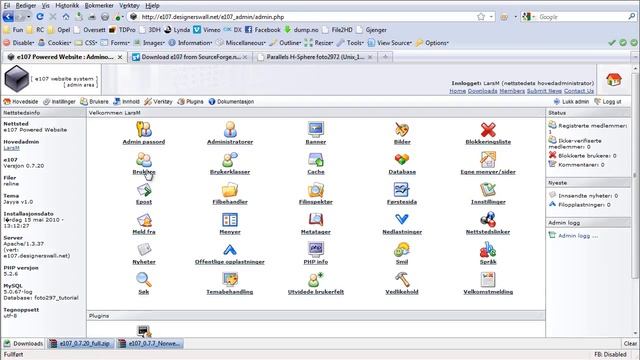Open the Meld fra icon
This screenshot has height=360, width=640.
144,220
